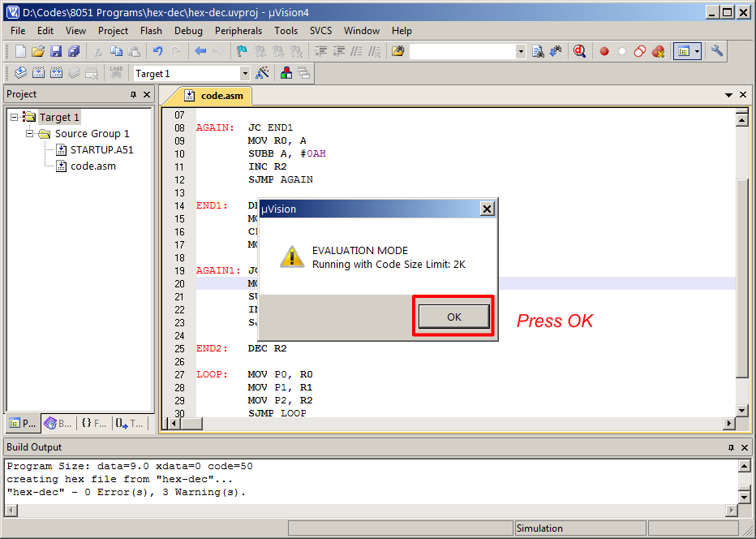Click the Find text icon

pyautogui.click(x=538, y=51)
